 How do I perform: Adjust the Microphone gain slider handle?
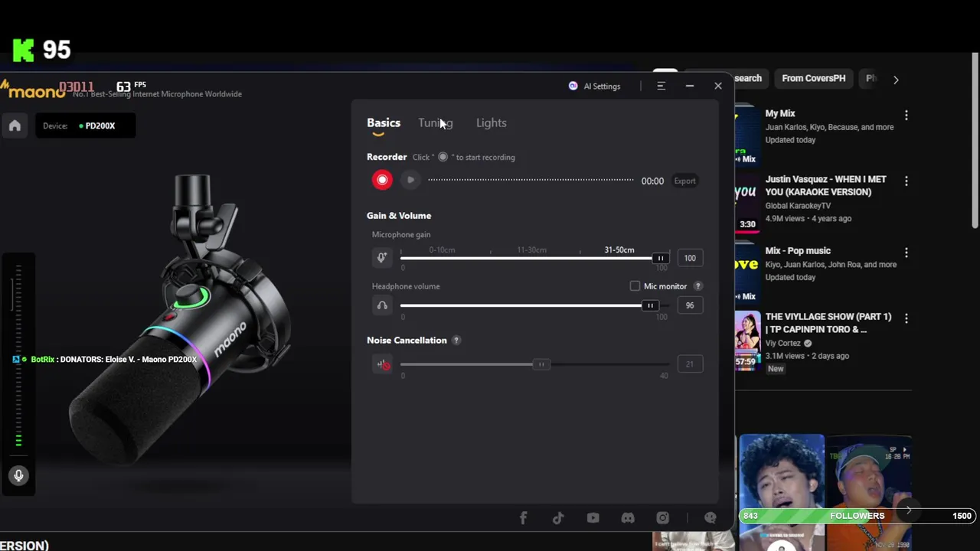[660, 259]
